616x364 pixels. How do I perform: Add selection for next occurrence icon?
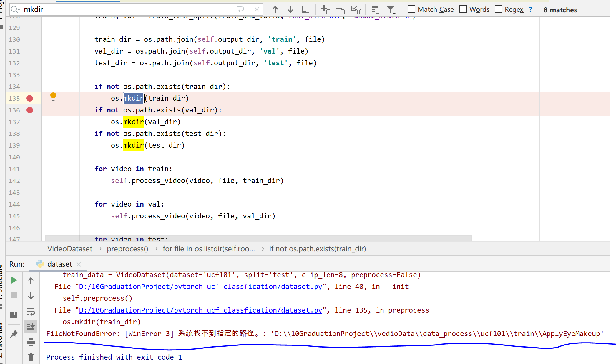click(325, 10)
